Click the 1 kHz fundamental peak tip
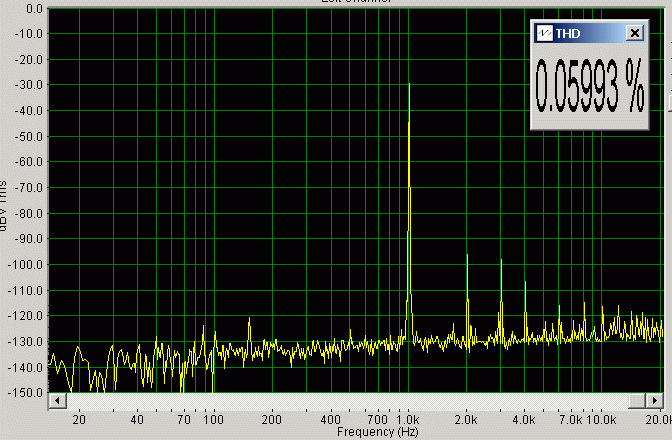 tap(409, 84)
